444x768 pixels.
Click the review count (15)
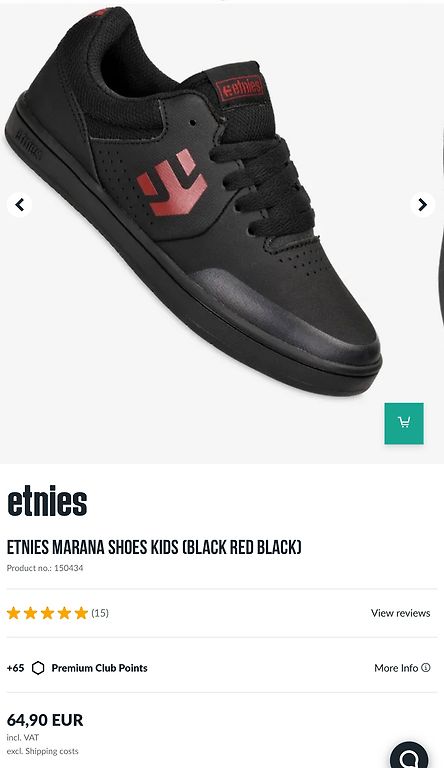click(x=100, y=613)
